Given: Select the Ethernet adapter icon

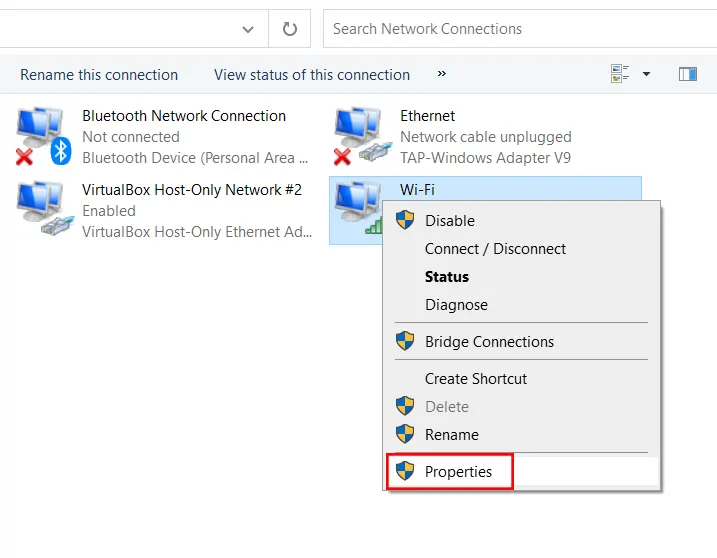Looking at the screenshot, I should 362,136.
